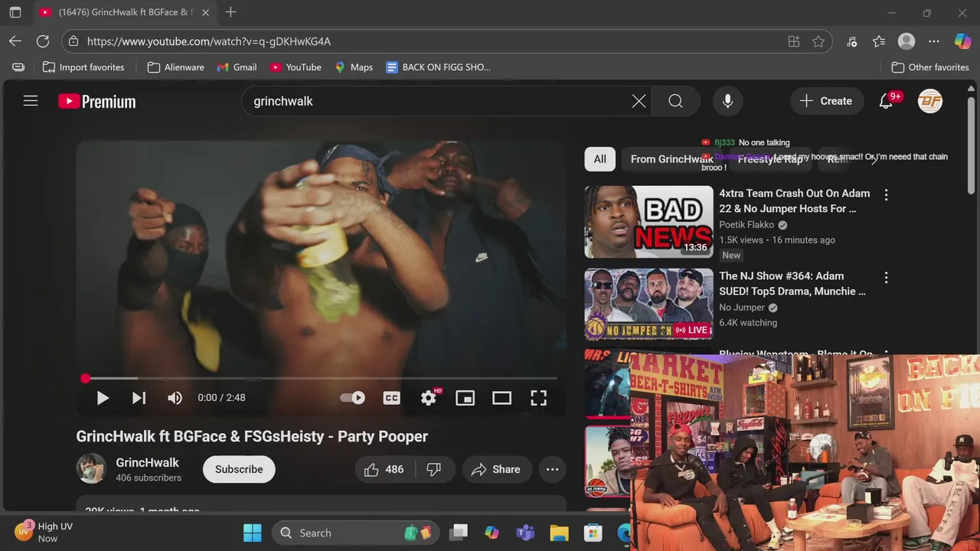This screenshot has height=551, width=980.
Task: Open the Maps bookmark
Action: coord(354,67)
